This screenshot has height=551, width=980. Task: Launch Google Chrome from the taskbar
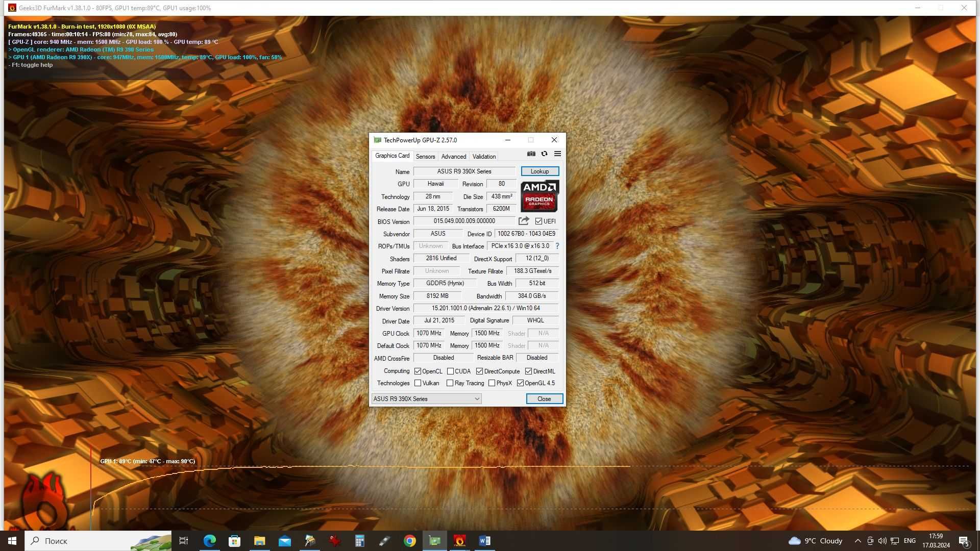pos(409,541)
